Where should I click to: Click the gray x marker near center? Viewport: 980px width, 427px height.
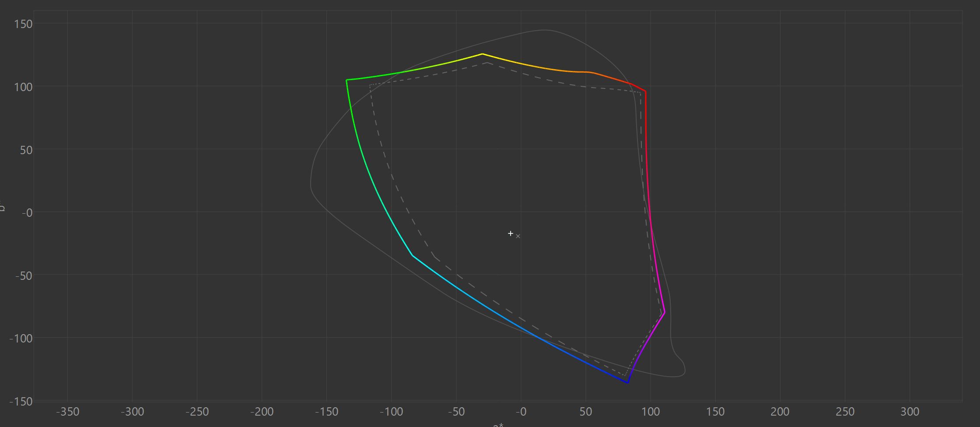coord(518,236)
